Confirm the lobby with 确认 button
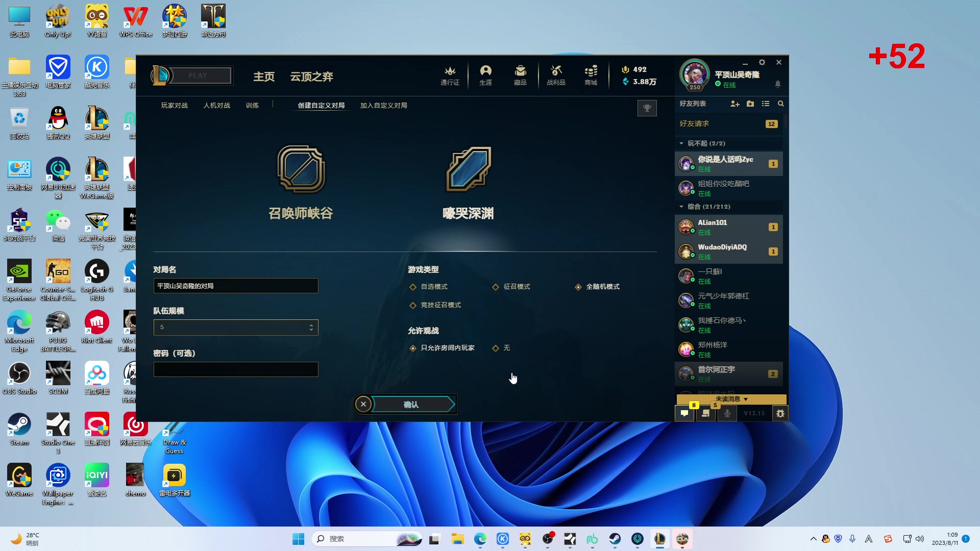The width and height of the screenshot is (980, 551). coord(411,404)
